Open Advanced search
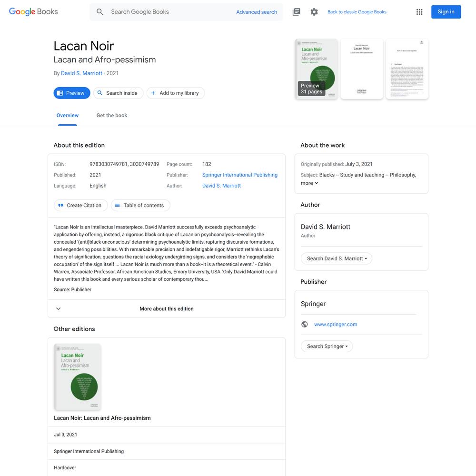The width and height of the screenshot is (476, 476). point(257,12)
